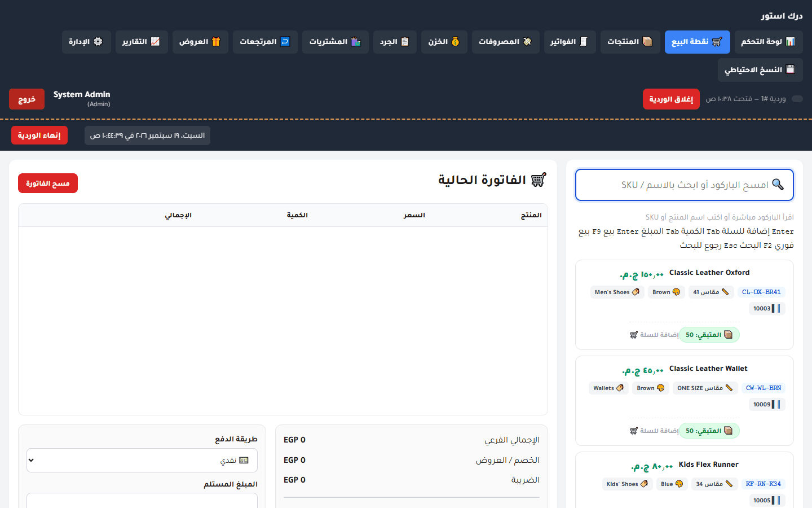Add Classic Leather Wallet to cart
The image size is (812, 508).
point(654,431)
